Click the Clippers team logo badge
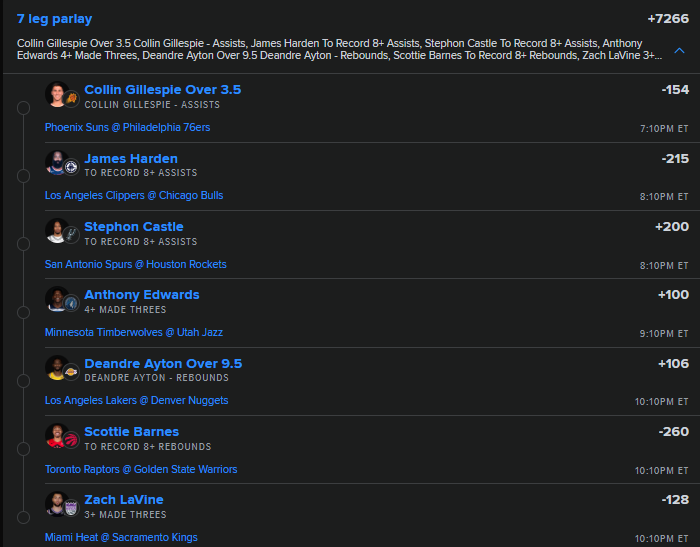The height and width of the screenshot is (547, 700). 71,167
